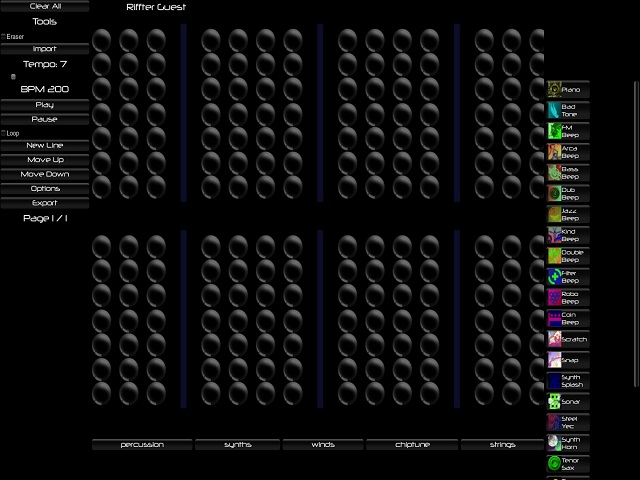Select the Piano instrument icon

coord(554,90)
